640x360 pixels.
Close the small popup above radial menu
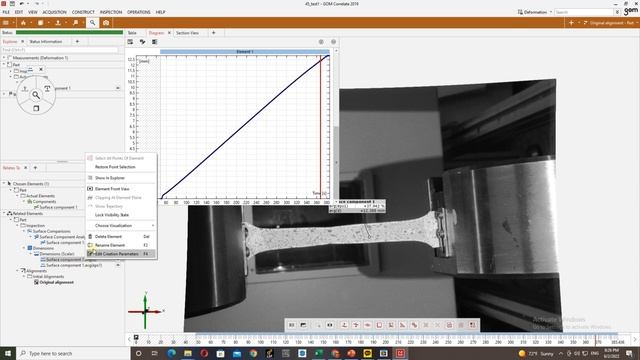point(41,69)
